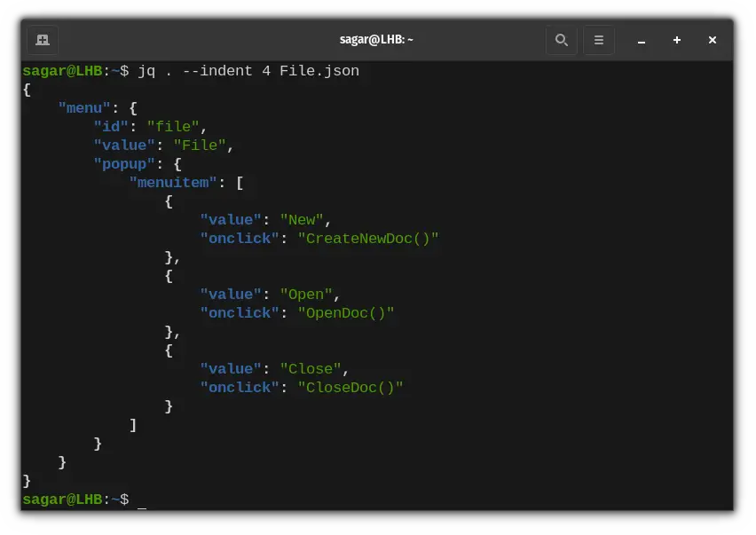Open the hamburger menu

click(599, 39)
